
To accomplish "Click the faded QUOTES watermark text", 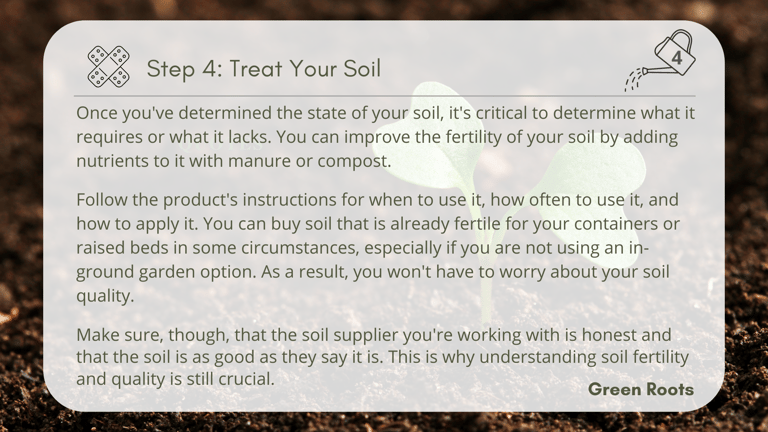I will (220, 145).
